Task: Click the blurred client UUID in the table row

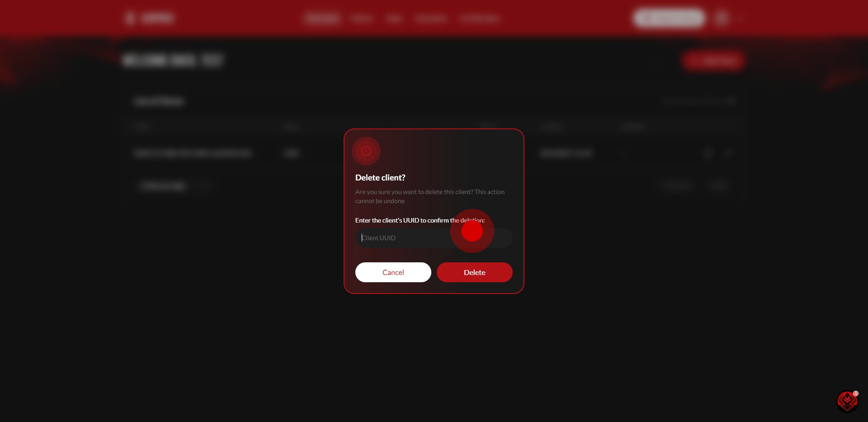Action: (x=193, y=153)
